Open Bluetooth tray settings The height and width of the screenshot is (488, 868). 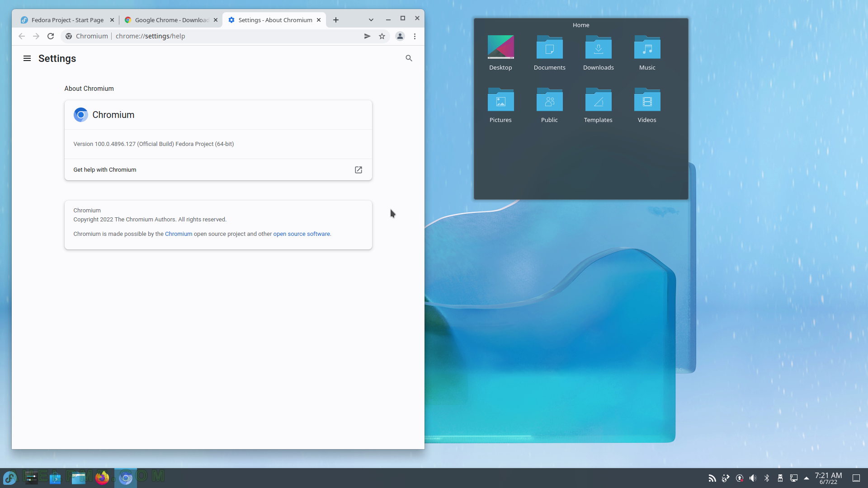click(x=767, y=478)
